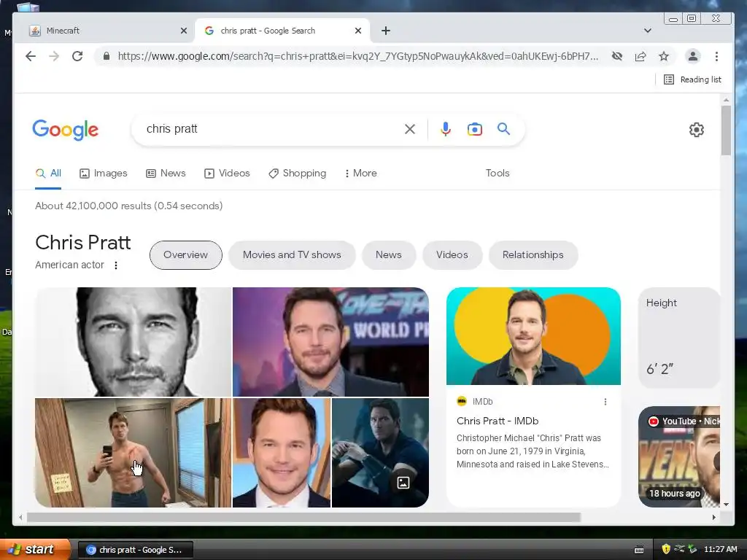Bookmark this page with the star

[664, 56]
